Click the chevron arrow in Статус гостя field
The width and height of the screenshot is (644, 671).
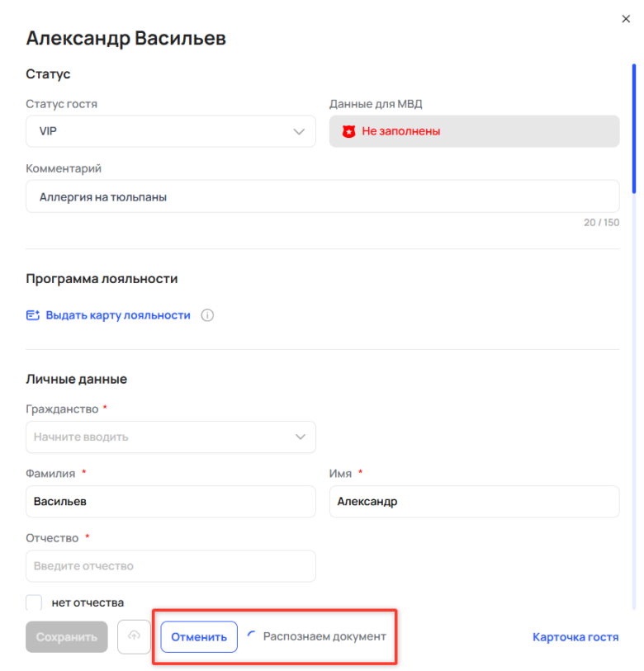300,130
